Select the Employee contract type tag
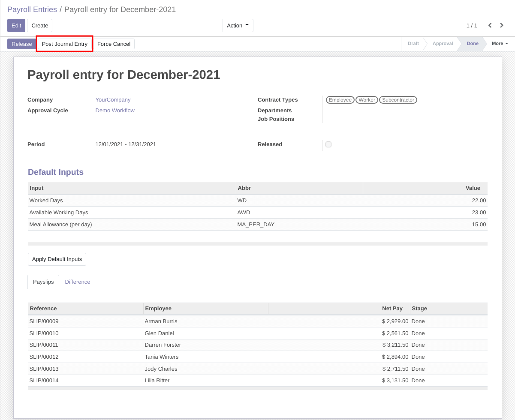The image size is (515, 420). [x=340, y=99]
